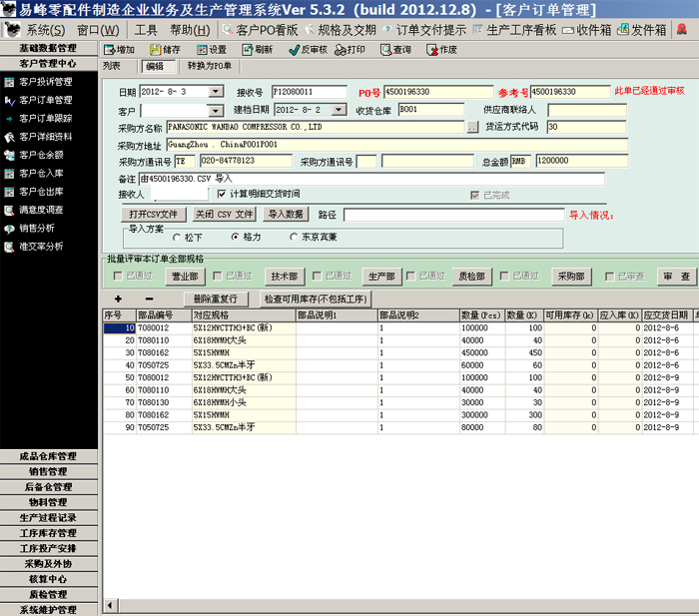Screen dimensions: 699x616
Task: Open the 客户 customer dropdown list
Action: (216, 111)
